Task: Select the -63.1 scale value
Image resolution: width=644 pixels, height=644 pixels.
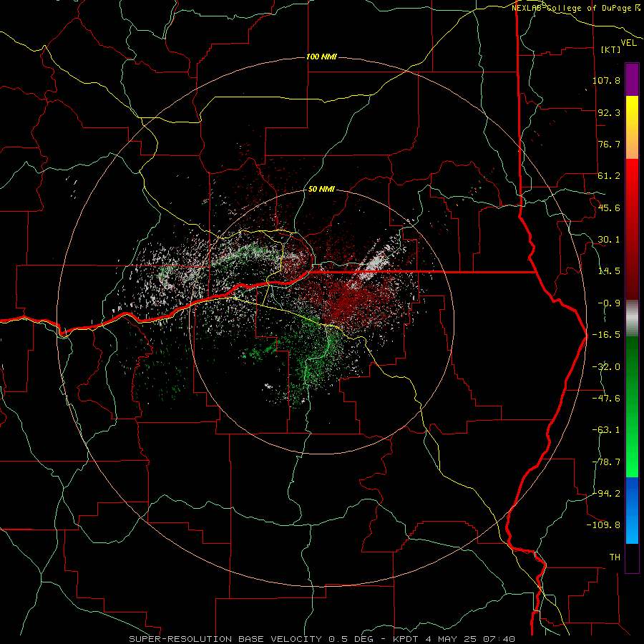Action: pyautogui.click(x=606, y=430)
